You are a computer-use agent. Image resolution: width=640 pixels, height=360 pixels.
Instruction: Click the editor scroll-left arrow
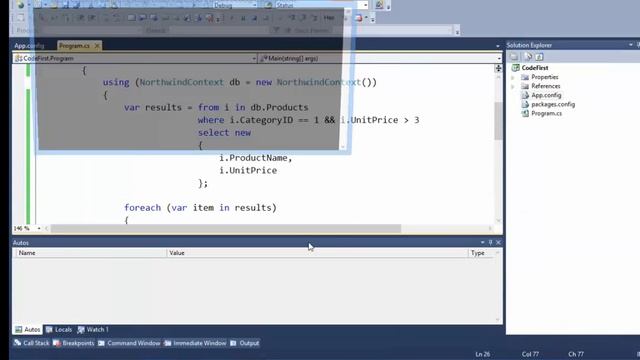[x=46, y=229]
